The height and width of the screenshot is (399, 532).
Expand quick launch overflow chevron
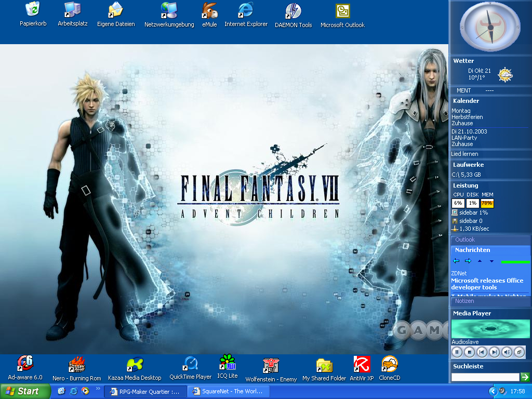98,388
